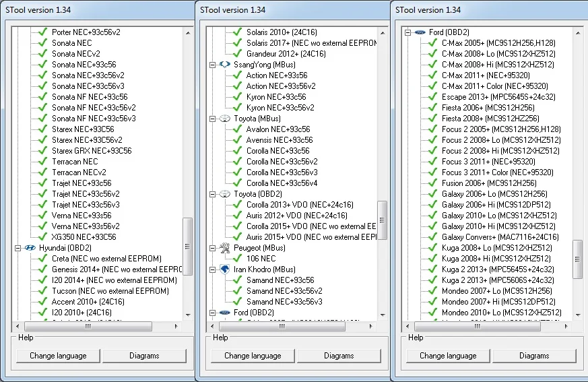Select Samand NEC+93c56v3 row

click(x=284, y=302)
